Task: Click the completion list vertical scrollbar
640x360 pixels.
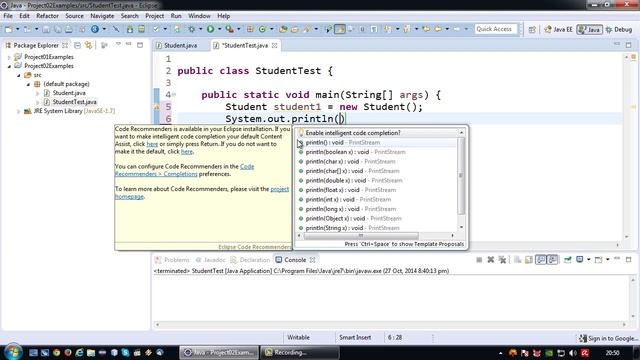Action: (461, 176)
